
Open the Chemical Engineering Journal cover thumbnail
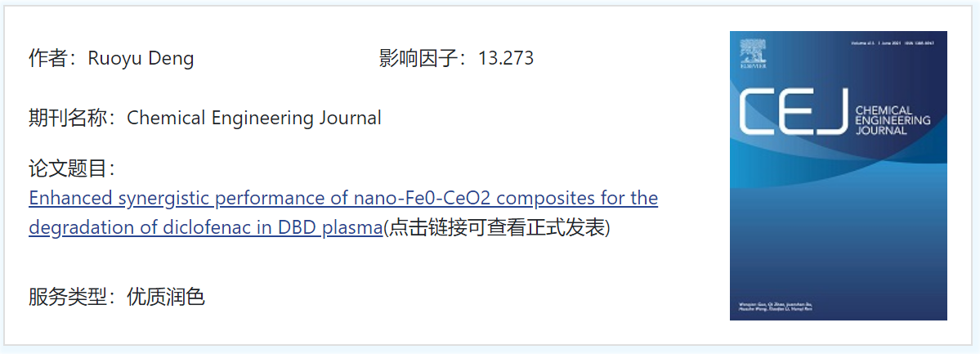[838, 176]
